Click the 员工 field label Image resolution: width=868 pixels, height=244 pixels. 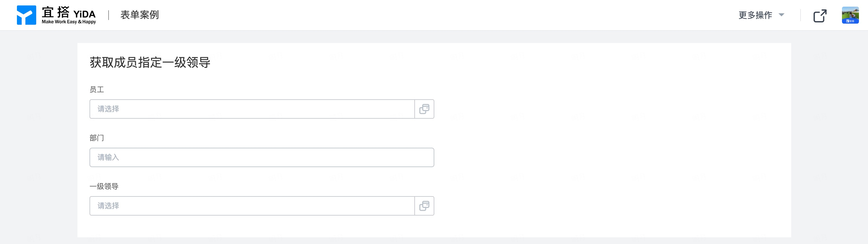coord(97,89)
